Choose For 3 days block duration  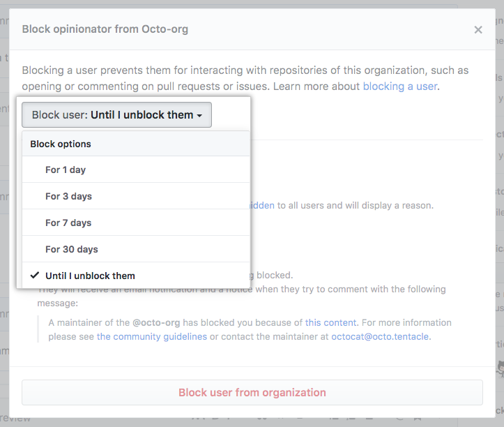[x=68, y=196]
